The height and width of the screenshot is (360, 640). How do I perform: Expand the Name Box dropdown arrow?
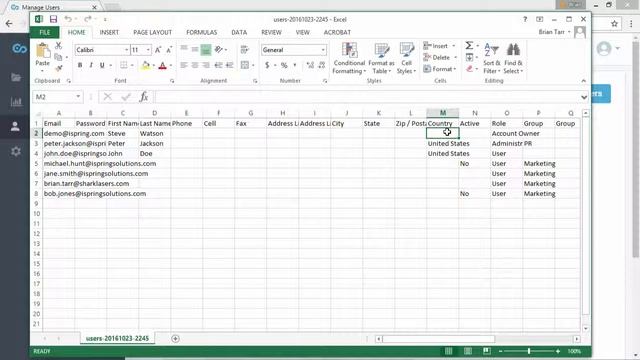(78, 97)
